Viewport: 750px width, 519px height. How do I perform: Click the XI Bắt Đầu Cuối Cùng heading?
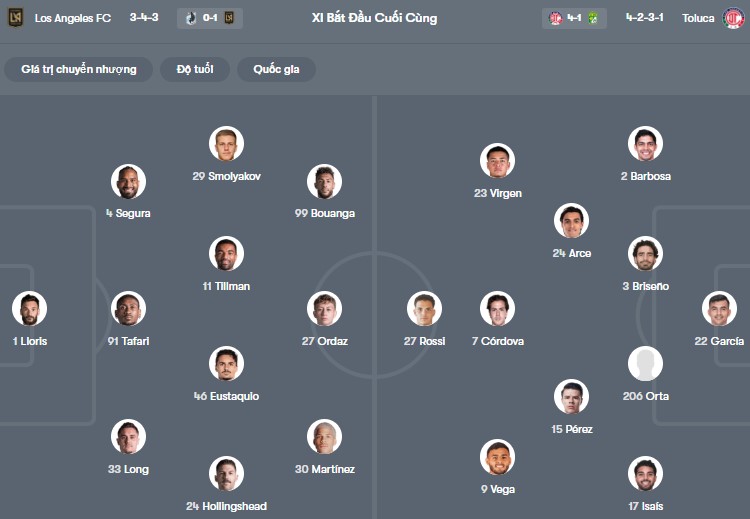[374, 18]
